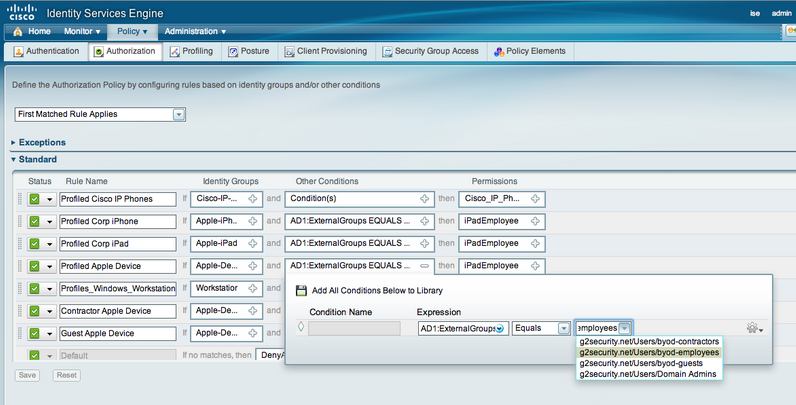
Task: Toggle status check of Guest Apple Device
Action: coord(35,333)
